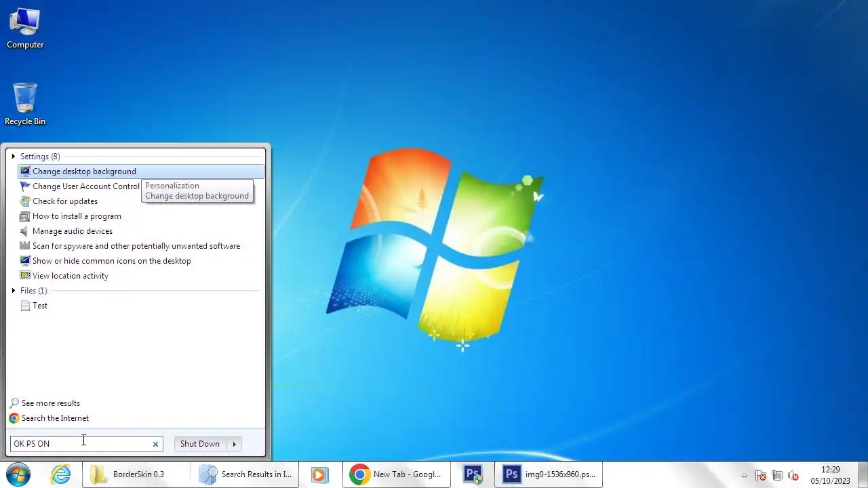
Task: Select Check for updates result
Action: point(141,201)
